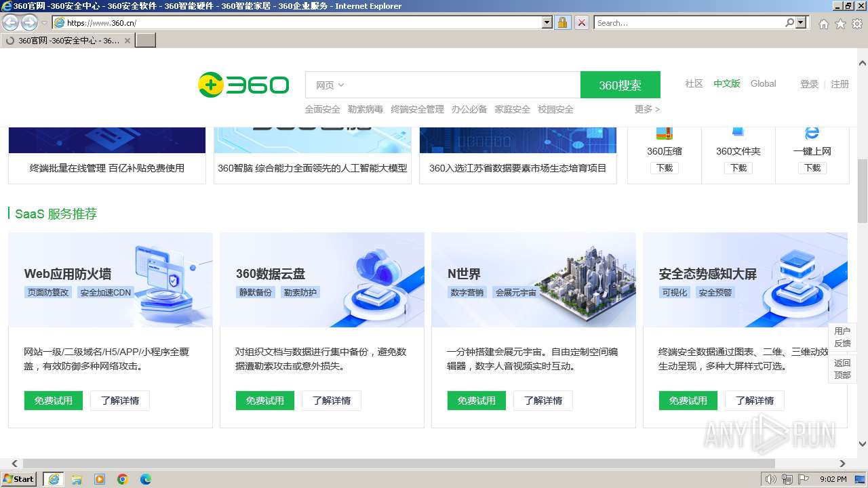This screenshot has width=868, height=488.
Task: Select the 360官网 browser tab
Action: pyautogui.click(x=68, y=41)
